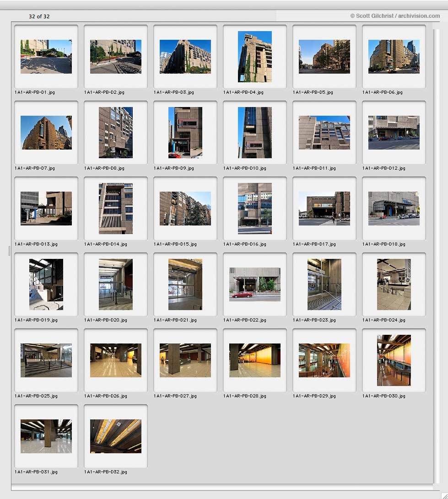Choose thumbnail 1A1-AR-PB-D19.jpg
Screen dimensions: 448x499
(46, 284)
